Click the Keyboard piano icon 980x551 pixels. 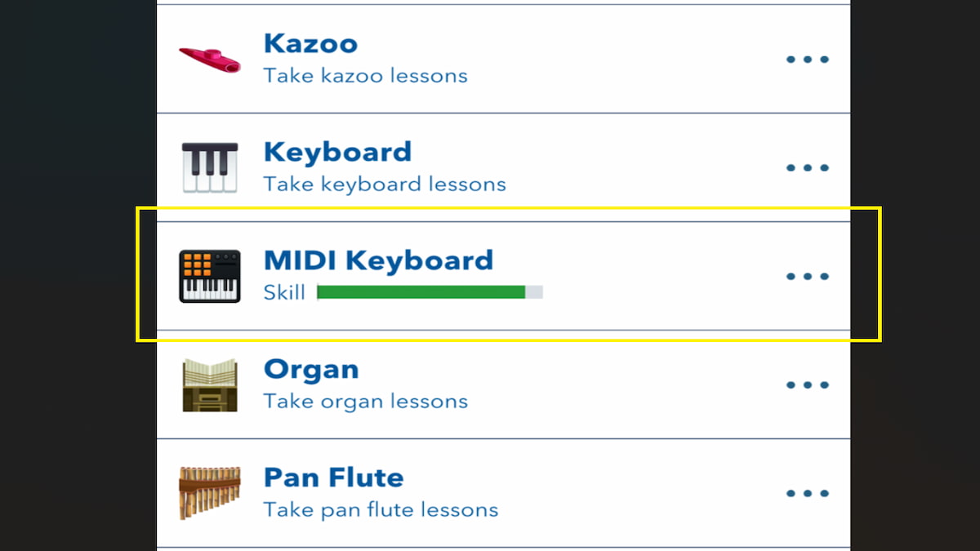pyautogui.click(x=209, y=166)
